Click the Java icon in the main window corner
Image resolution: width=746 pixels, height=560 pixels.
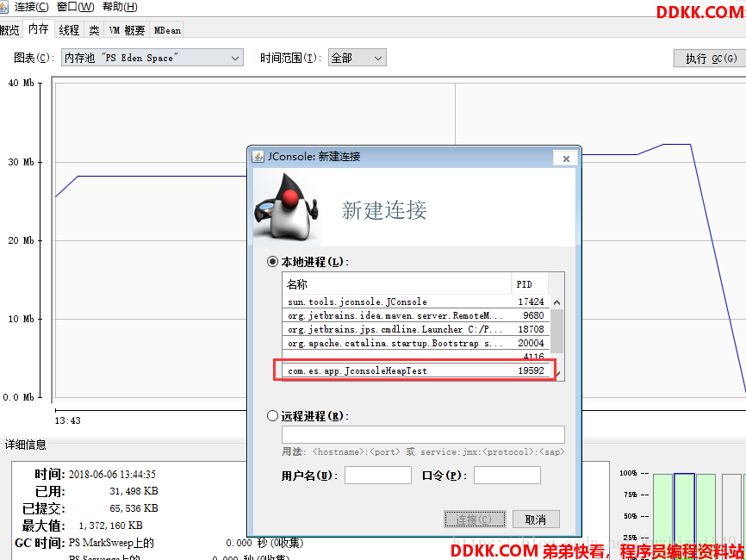click(x=3, y=7)
